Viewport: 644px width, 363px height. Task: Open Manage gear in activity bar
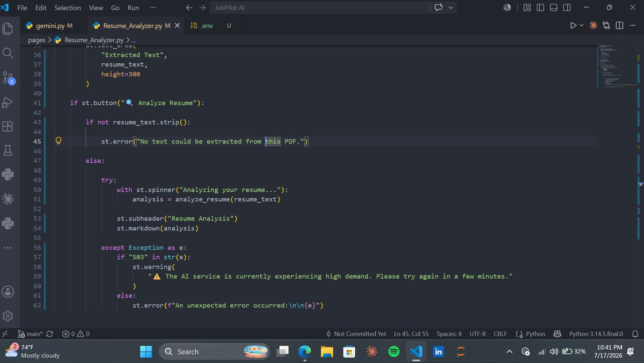coord(8,315)
